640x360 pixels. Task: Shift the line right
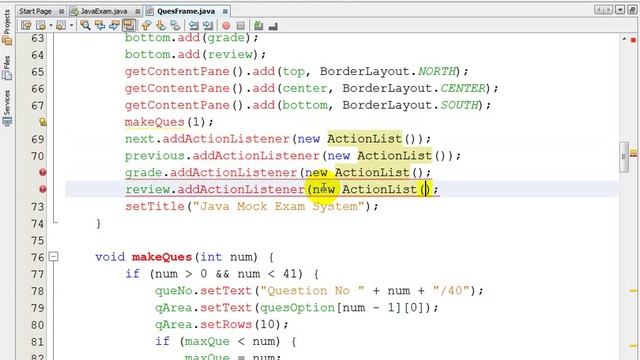point(208,26)
